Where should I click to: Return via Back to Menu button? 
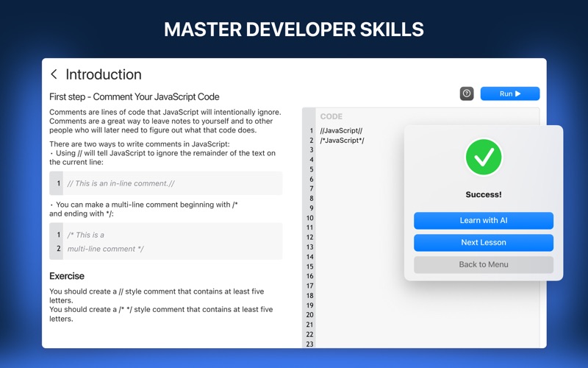pyautogui.click(x=484, y=265)
